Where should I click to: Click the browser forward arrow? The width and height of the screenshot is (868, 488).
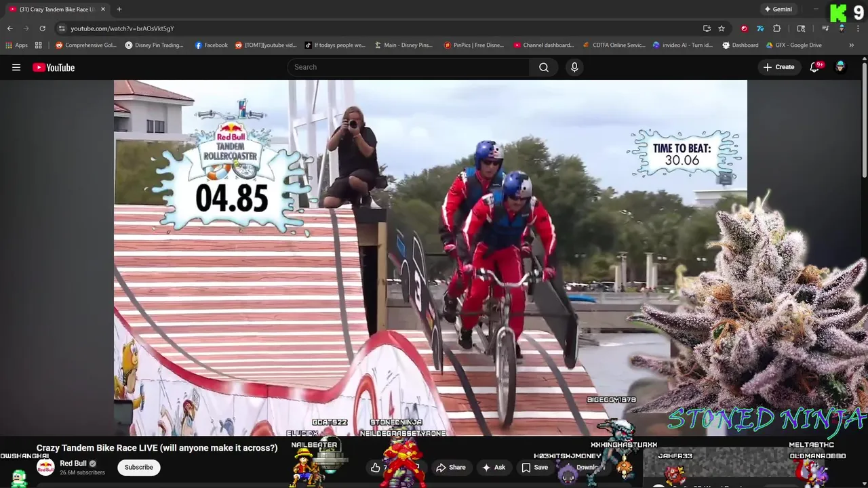pyautogui.click(x=26, y=28)
